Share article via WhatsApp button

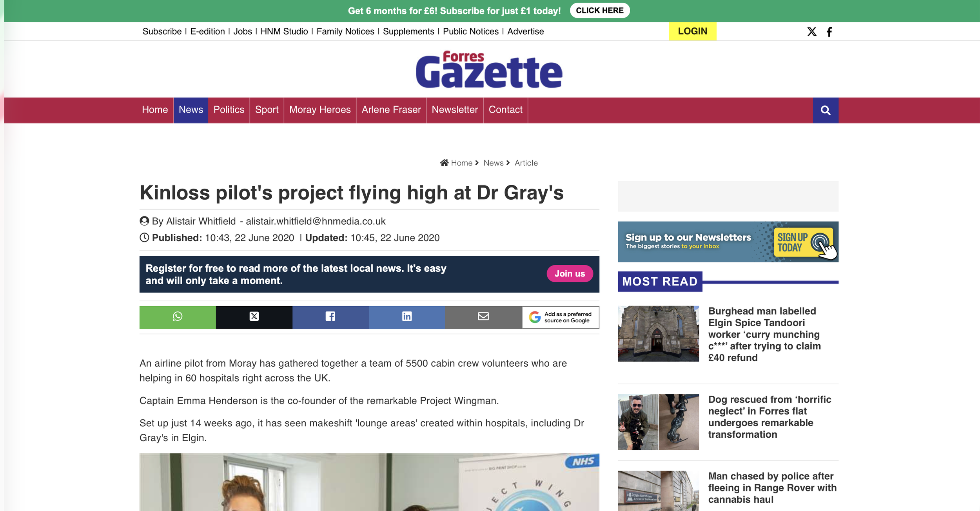[178, 317]
